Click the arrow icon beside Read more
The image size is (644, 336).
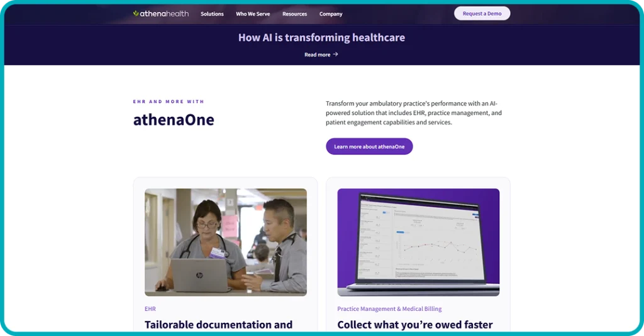[x=336, y=55]
